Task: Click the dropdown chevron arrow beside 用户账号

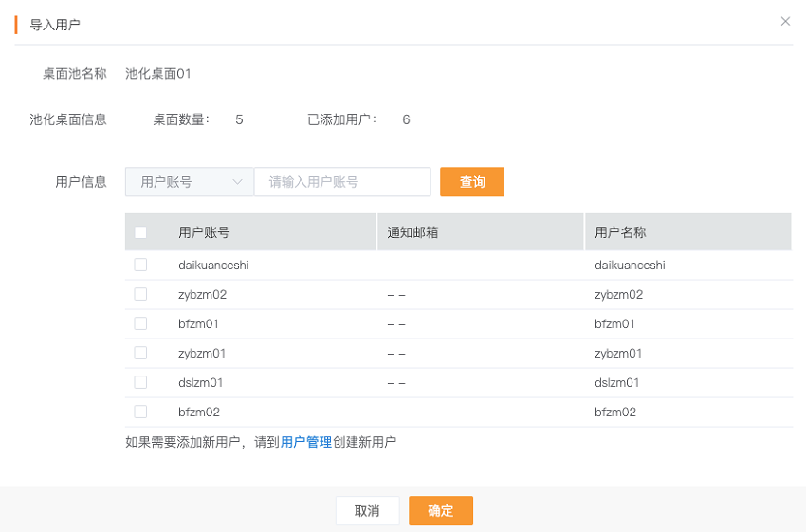Action: pyautogui.click(x=237, y=182)
